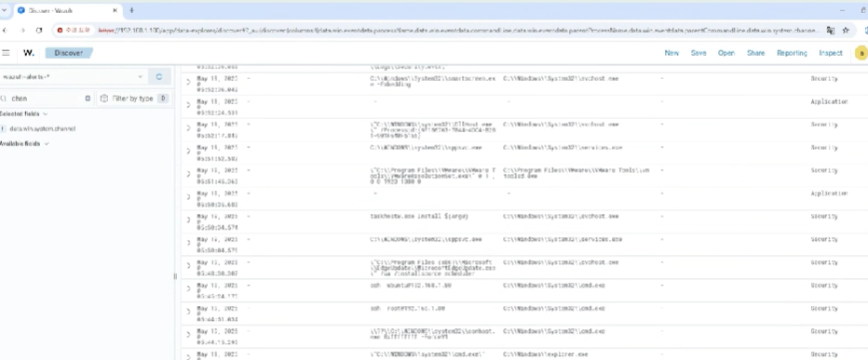Screen dimensions: 868x360
Task: Click the 05:48:30 timestamp cell
Action: point(217,268)
